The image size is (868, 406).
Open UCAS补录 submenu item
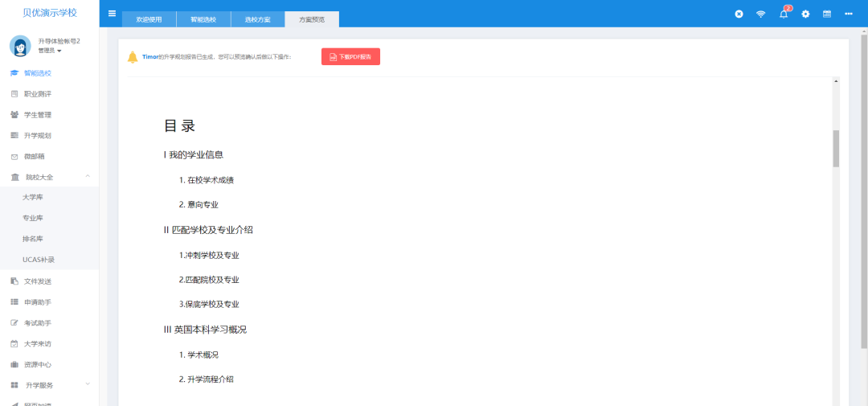click(39, 260)
